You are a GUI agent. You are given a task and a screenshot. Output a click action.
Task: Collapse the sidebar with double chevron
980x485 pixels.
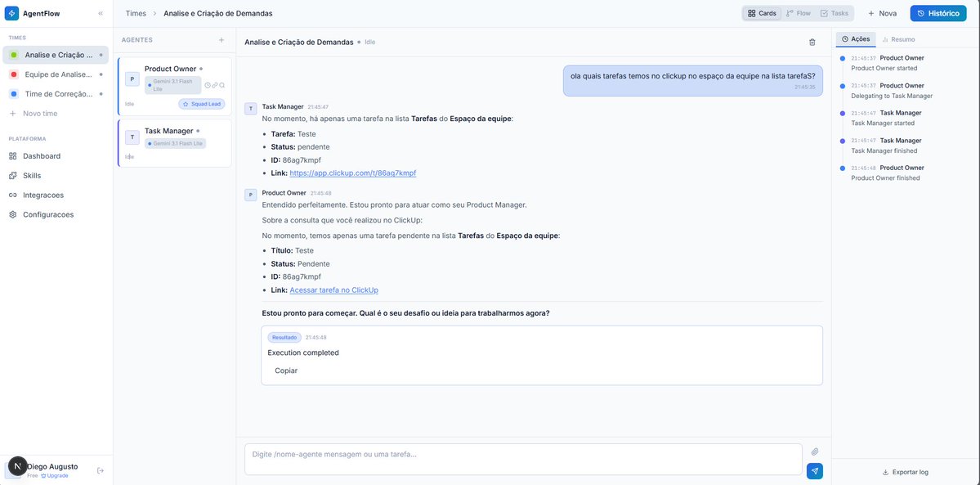tap(101, 13)
